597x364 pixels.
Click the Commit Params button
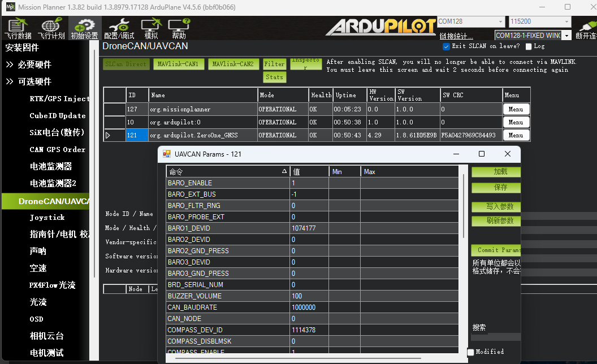tap(496, 250)
